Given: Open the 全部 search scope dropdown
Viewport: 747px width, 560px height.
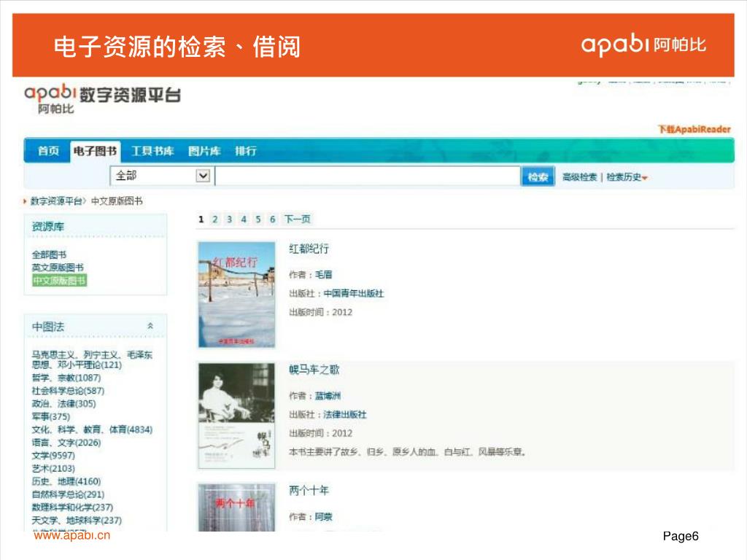Looking at the screenshot, I should pos(160,176).
